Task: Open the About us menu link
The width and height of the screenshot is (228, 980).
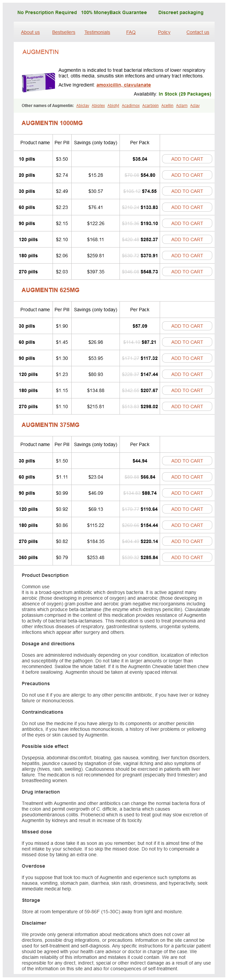Action: coord(30,32)
